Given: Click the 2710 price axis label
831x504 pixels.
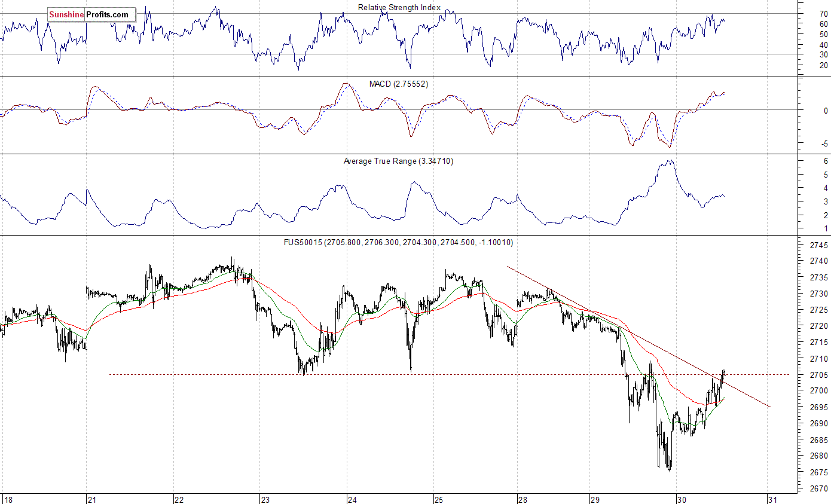Looking at the screenshot, I should (818, 359).
